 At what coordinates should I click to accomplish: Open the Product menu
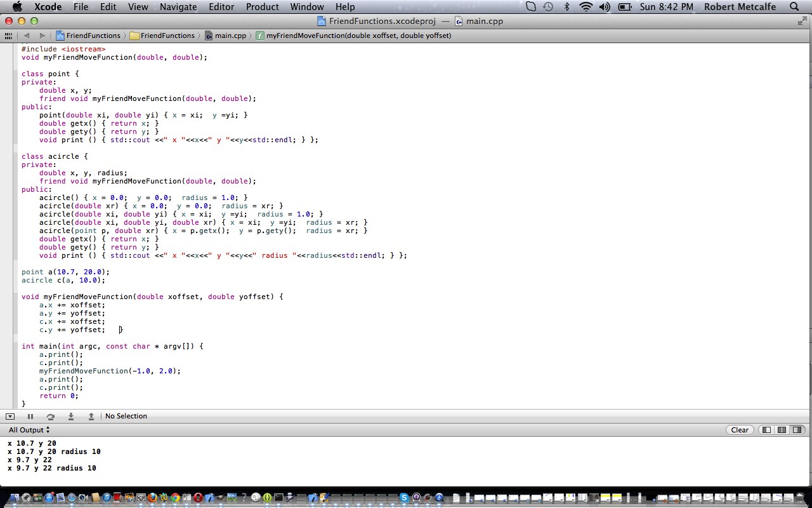[262, 7]
